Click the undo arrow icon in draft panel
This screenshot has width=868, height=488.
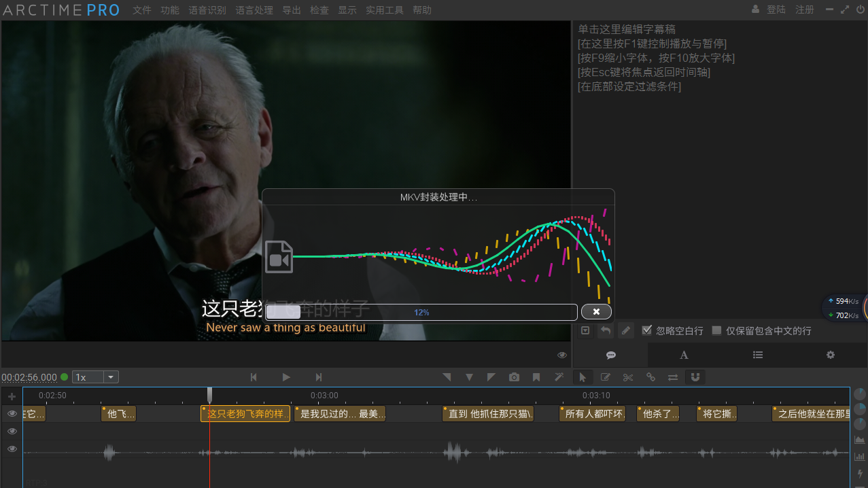[605, 330]
